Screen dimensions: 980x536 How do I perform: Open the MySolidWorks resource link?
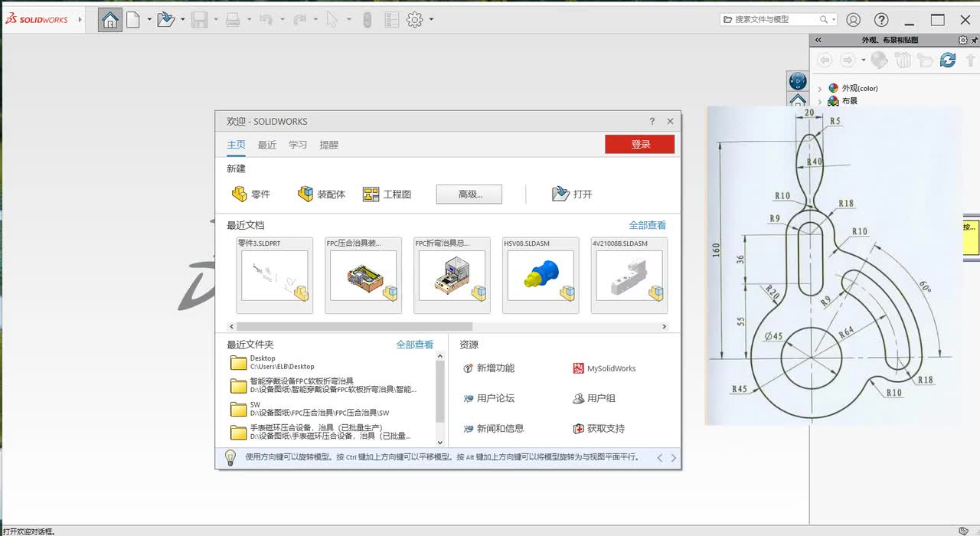click(605, 368)
